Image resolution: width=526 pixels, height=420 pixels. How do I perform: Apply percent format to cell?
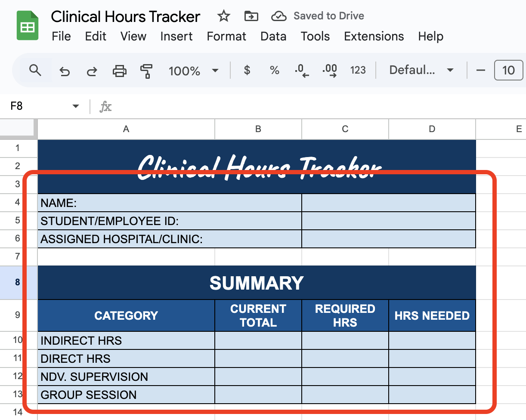click(x=275, y=70)
